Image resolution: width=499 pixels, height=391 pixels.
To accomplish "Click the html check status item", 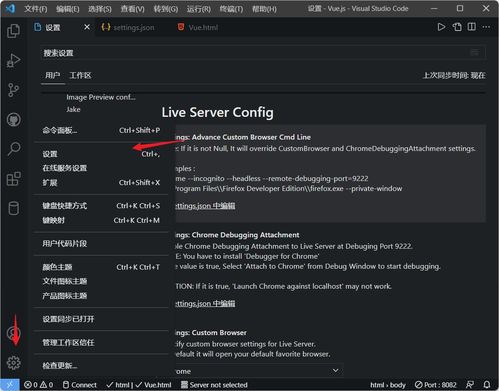I will point(118,385).
